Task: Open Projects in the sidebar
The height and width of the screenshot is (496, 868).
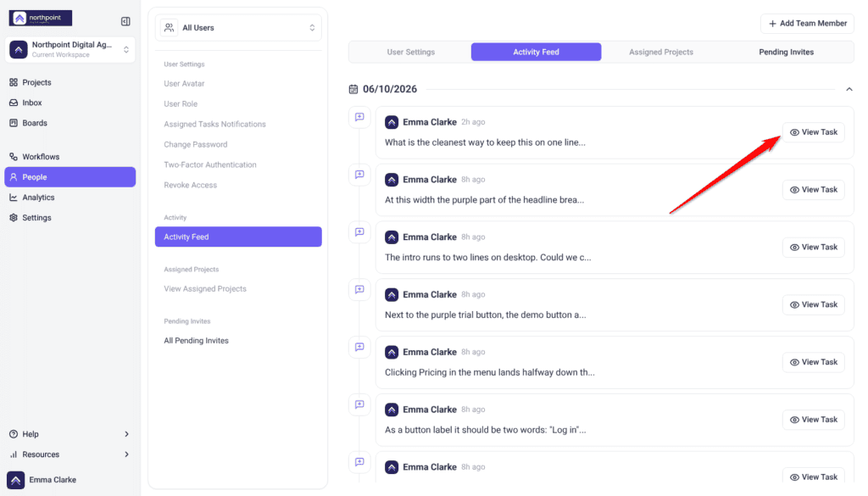Action: pyautogui.click(x=70, y=82)
